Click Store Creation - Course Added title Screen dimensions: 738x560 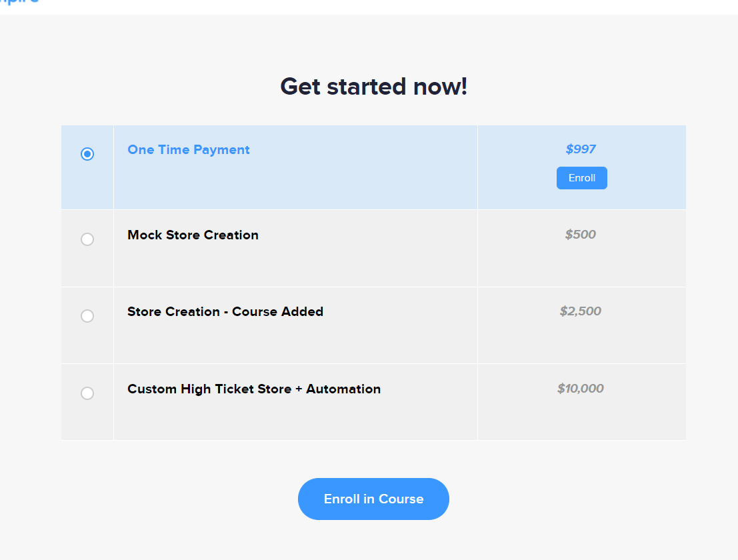coord(225,311)
